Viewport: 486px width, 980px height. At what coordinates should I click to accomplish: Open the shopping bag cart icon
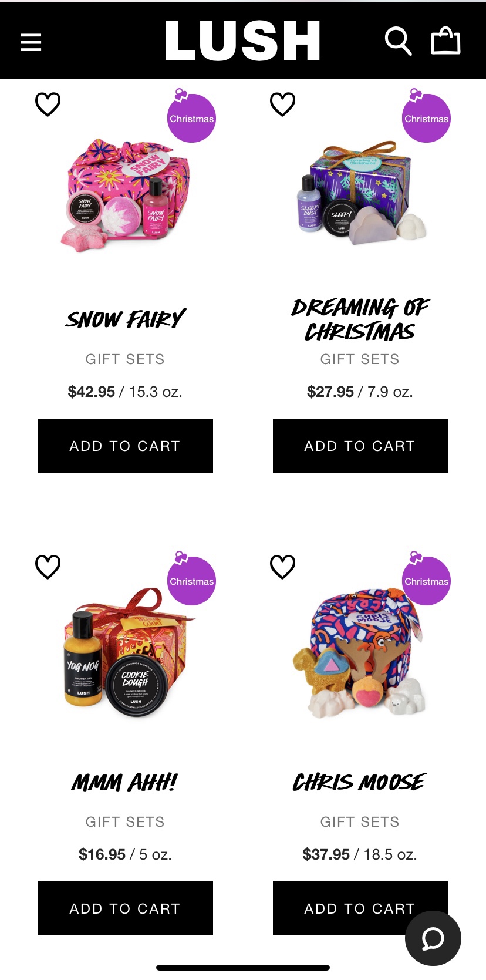(x=446, y=41)
